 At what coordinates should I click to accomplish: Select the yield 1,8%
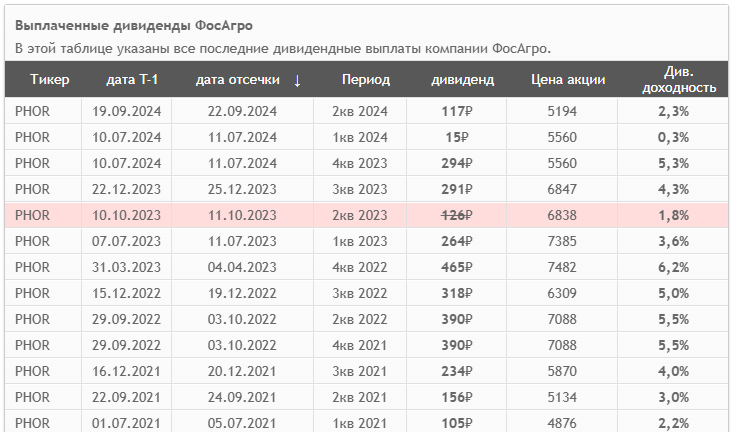pyautogui.click(x=674, y=215)
